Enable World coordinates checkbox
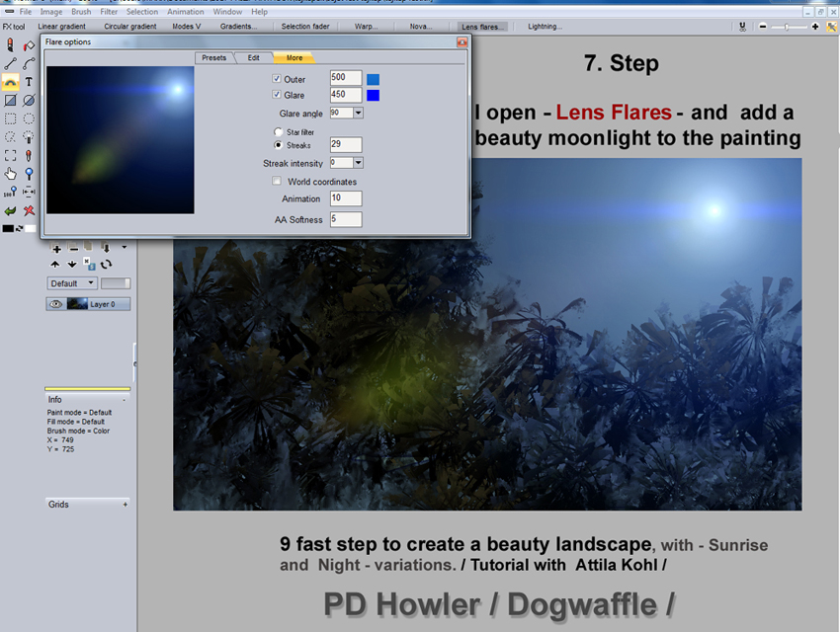This screenshot has height=632, width=840. pos(277,182)
